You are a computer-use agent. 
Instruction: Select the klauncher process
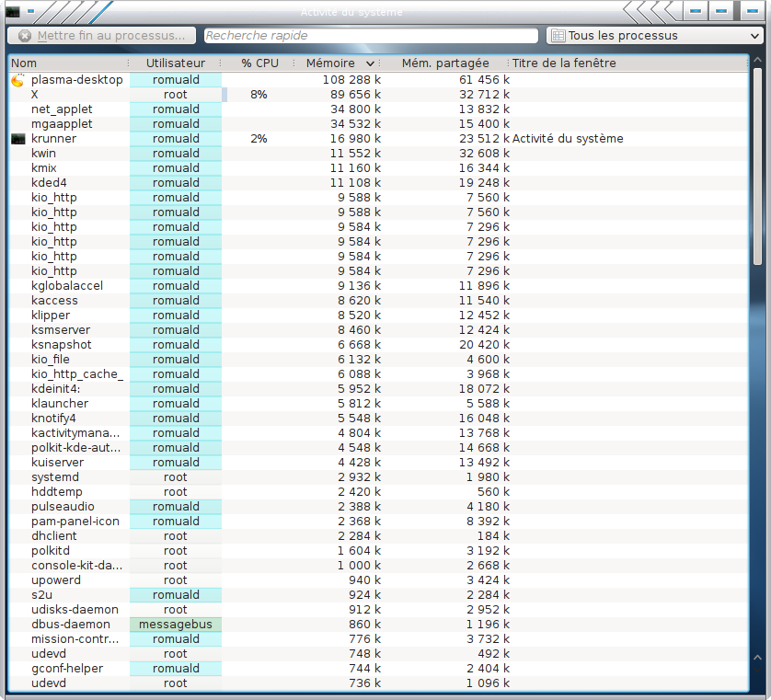pyautogui.click(x=60, y=404)
